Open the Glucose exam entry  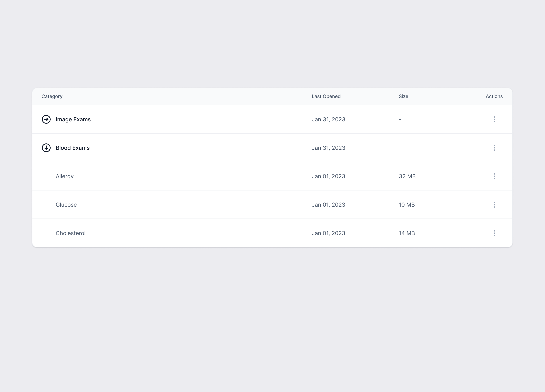[x=66, y=205]
